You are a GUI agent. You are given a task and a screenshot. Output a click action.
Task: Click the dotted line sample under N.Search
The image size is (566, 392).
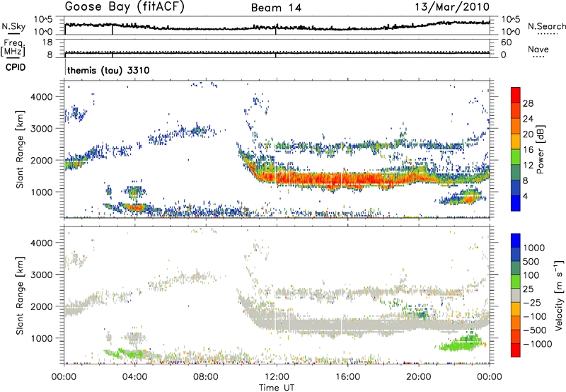[x=547, y=34]
